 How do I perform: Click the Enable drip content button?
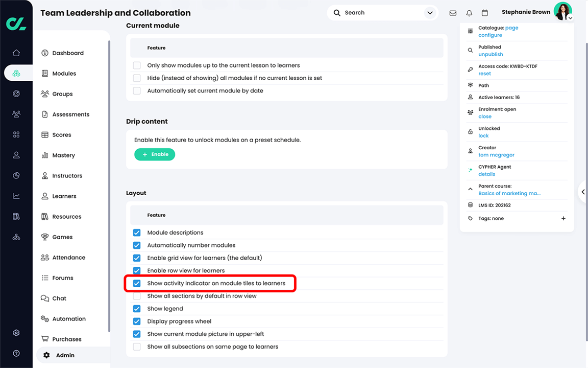155,154
